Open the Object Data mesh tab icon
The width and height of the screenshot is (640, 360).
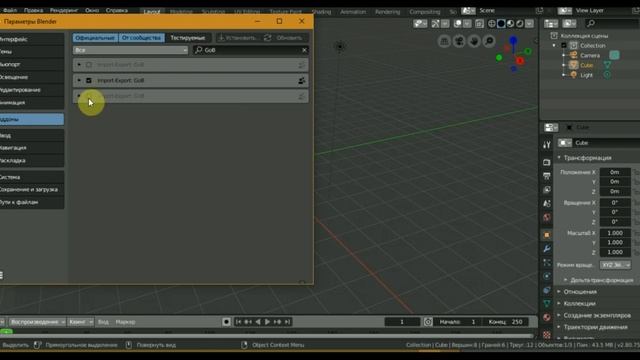coord(547,304)
